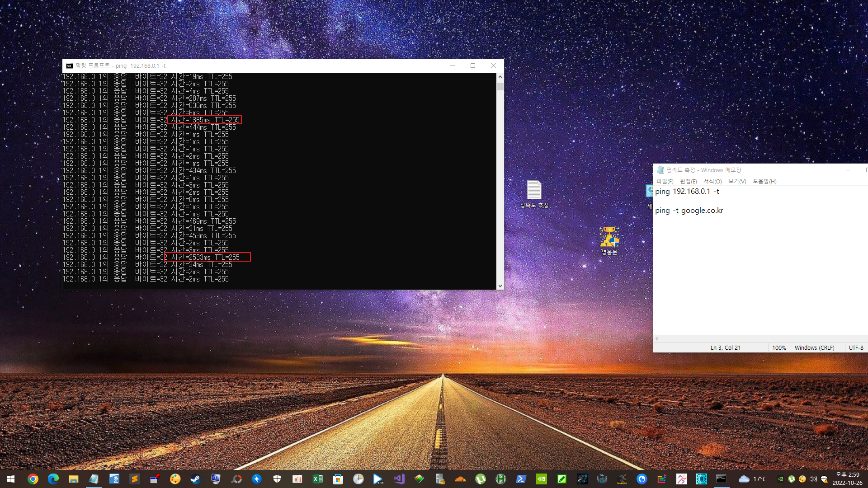Click the command prompt scrollbar up arrow
The image size is (868, 488).
[500, 77]
